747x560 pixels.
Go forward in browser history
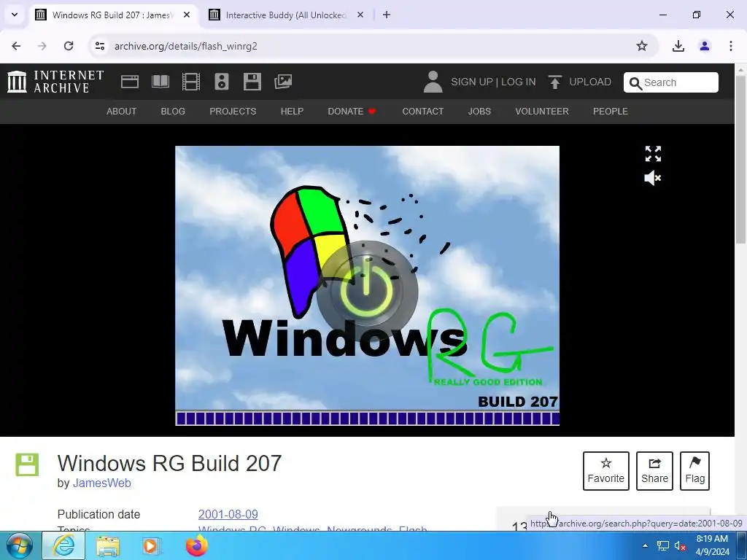pyautogui.click(x=42, y=46)
